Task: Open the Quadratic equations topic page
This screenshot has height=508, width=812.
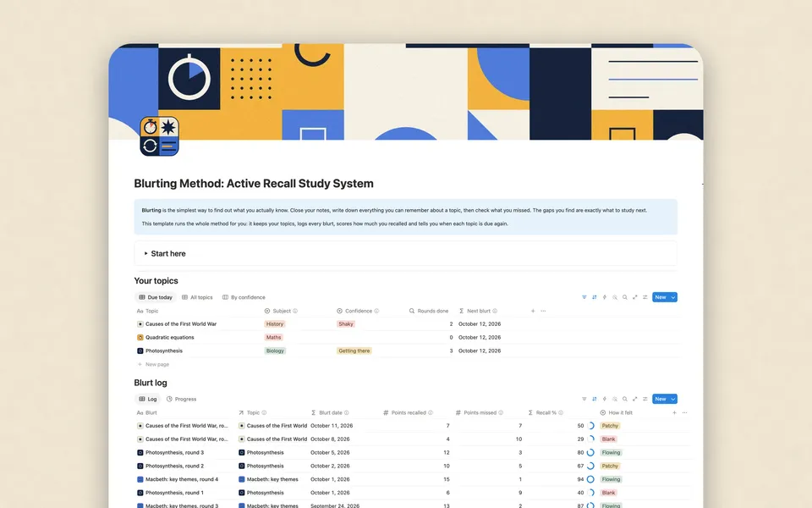Action: (170, 338)
